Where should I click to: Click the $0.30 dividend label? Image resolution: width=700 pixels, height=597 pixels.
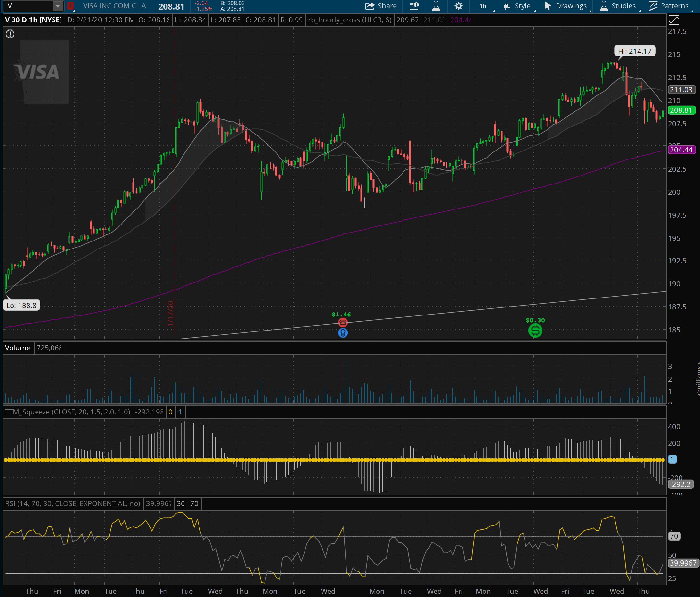pyautogui.click(x=535, y=320)
